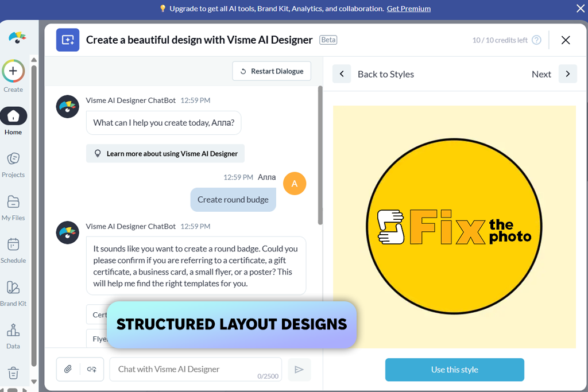The height and width of the screenshot is (392, 588).
Task: Click the Fix the photo badge preview
Action: point(454,226)
